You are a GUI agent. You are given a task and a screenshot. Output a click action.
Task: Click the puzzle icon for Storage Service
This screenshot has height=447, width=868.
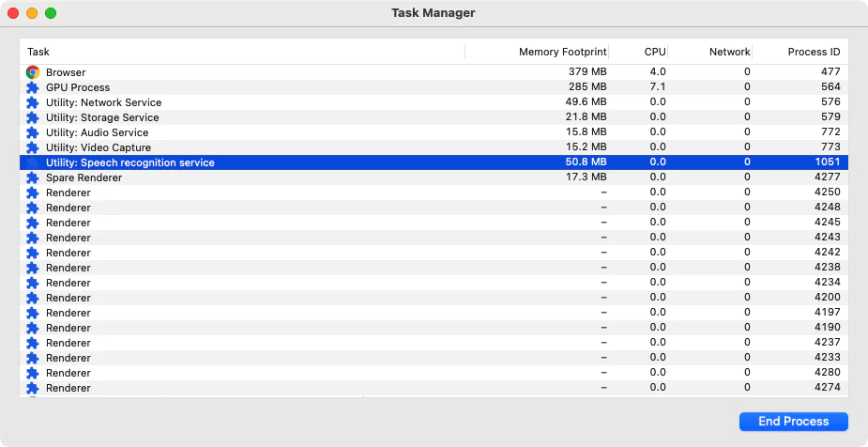tap(33, 117)
